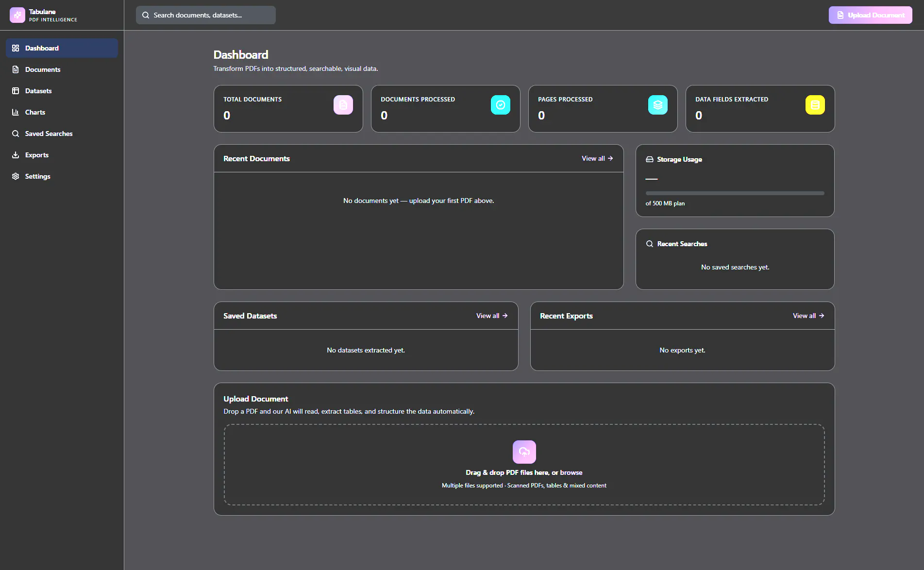Click the Data Fields Extracted yellow icon

tap(815, 105)
